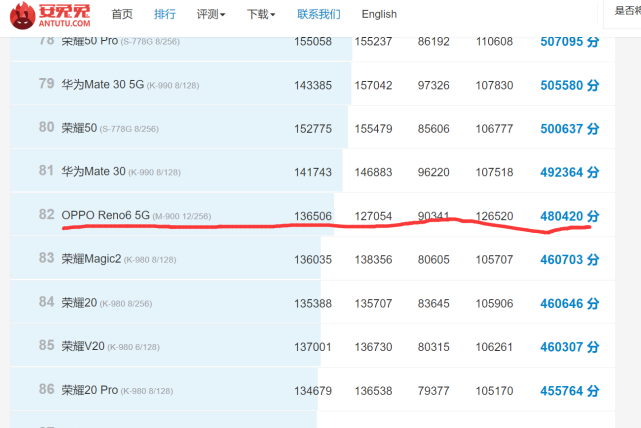
Task: Click GPU score 136538
Action: point(373,391)
